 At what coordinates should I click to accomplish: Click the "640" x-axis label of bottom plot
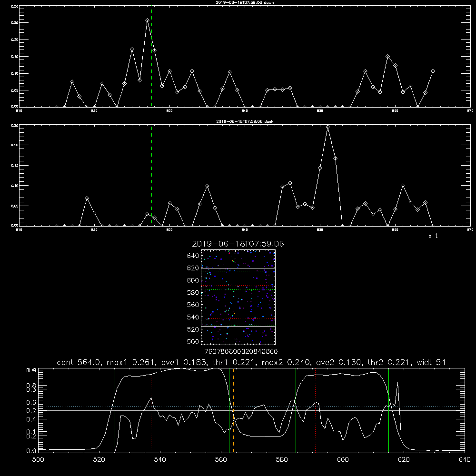(x=465, y=460)
